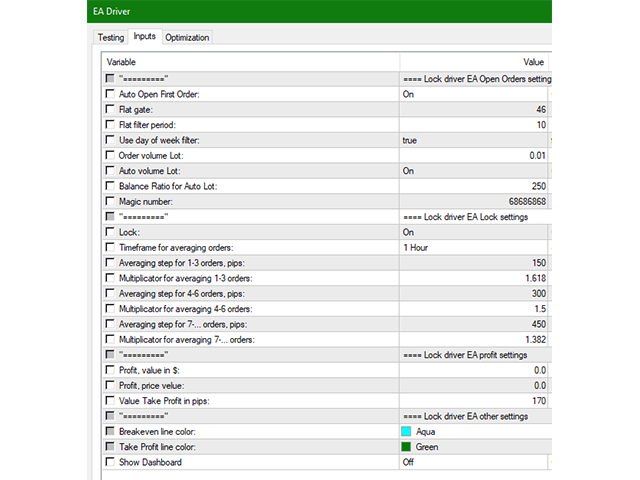Edit the Order volume Lot value 0.01

473,156
